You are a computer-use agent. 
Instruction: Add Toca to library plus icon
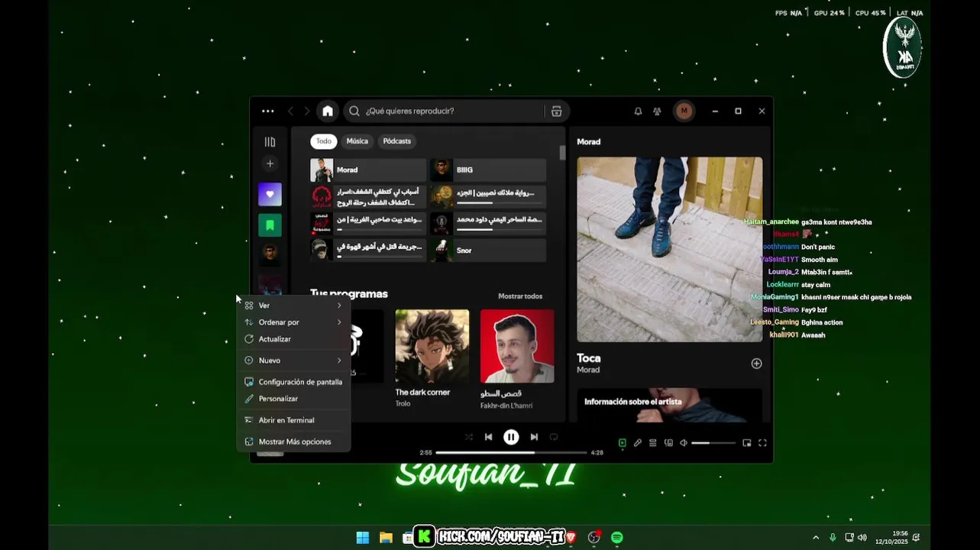pos(756,364)
